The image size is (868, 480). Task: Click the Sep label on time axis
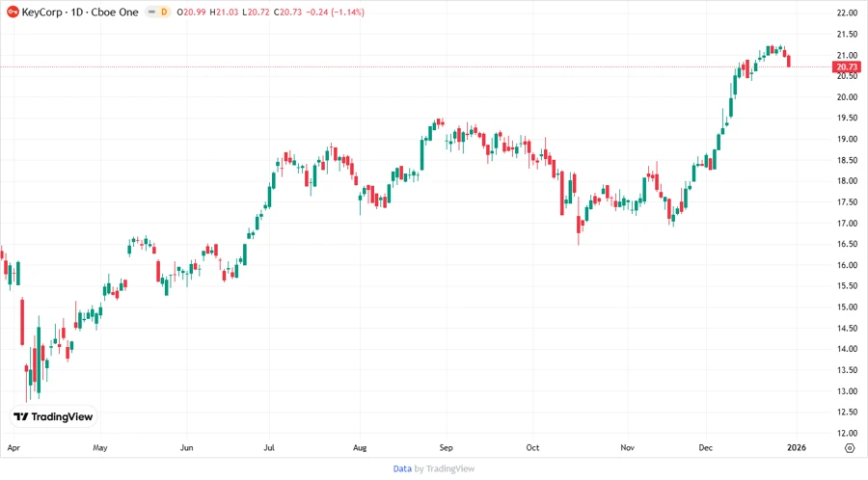click(x=446, y=447)
